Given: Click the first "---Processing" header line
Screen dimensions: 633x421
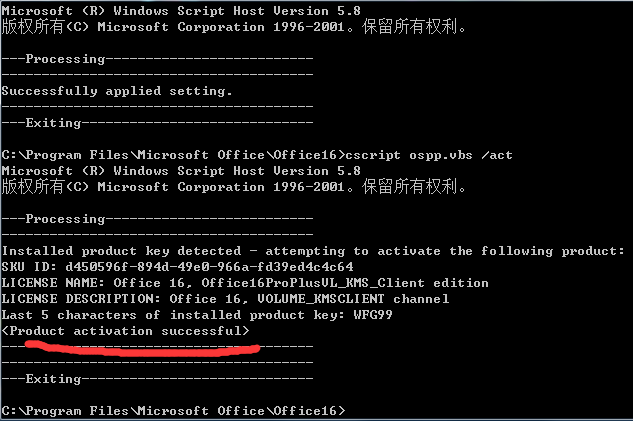Looking at the screenshot, I should click(157, 59).
